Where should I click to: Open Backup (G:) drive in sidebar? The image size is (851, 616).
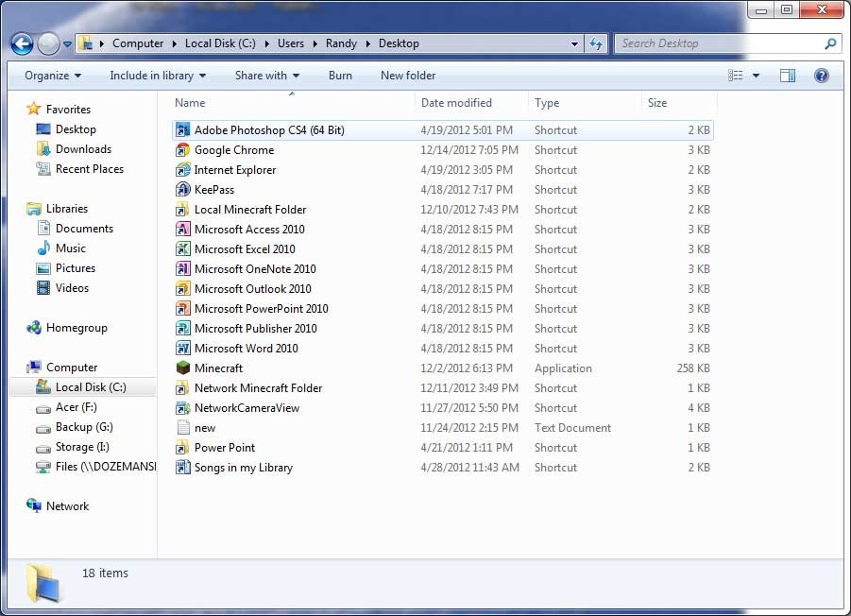click(84, 427)
